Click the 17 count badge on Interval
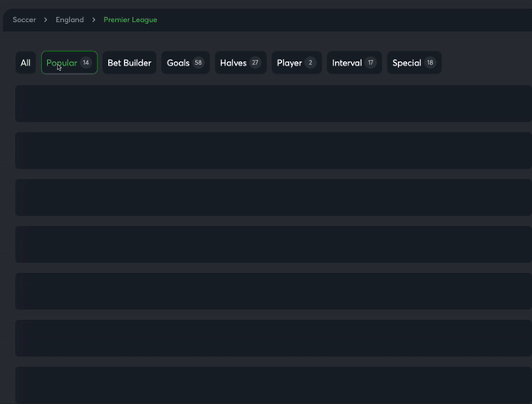The width and height of the screenshot is (532, 404). 371,63
